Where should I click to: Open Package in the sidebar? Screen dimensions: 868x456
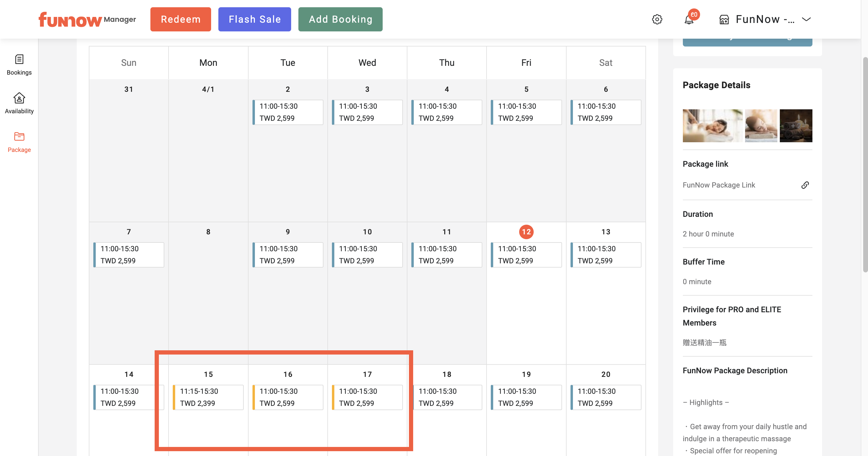(x=19, y=142)
